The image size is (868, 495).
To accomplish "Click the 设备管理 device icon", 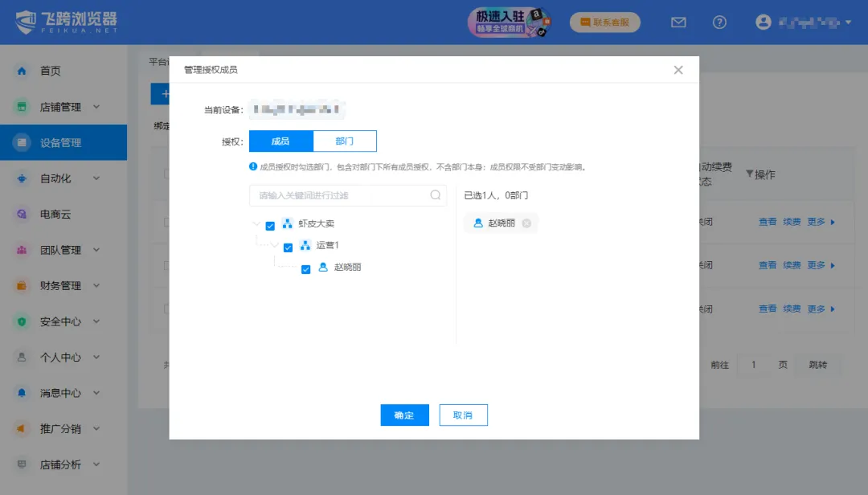I will tap(22, 142).
